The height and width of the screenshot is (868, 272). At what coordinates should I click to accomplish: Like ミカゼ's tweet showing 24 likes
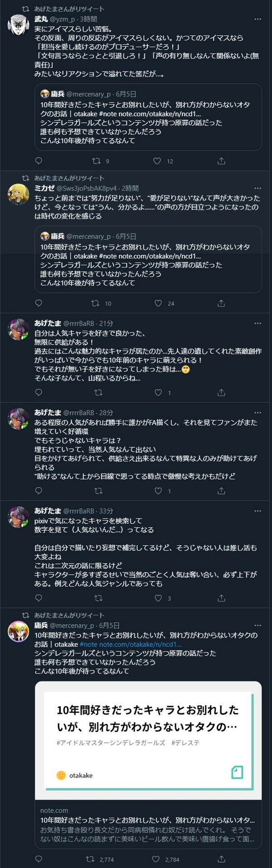(x=156, y=304)
